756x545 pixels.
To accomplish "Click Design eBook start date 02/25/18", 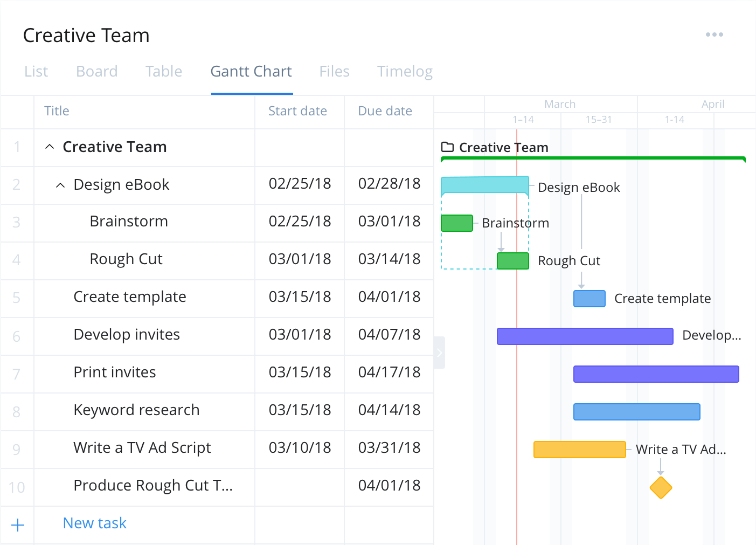I will pyautogui.click(x=300, y=184).
